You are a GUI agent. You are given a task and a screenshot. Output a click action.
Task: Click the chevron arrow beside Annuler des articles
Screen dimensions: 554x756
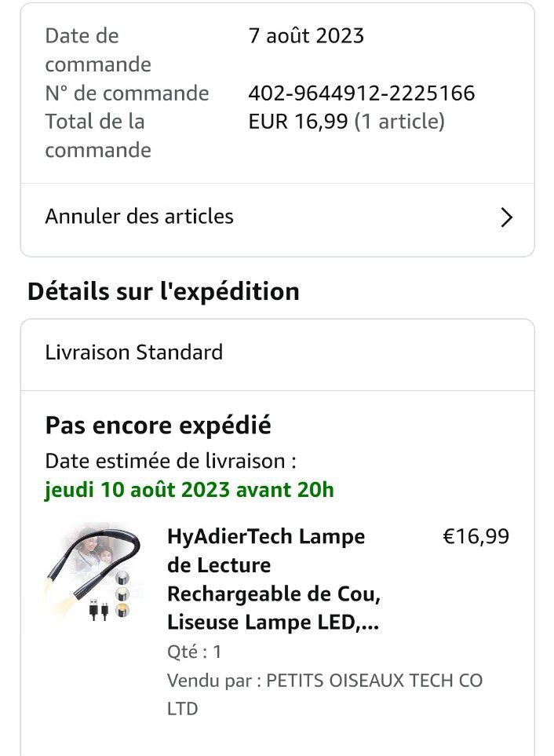(x=506, y=217)
